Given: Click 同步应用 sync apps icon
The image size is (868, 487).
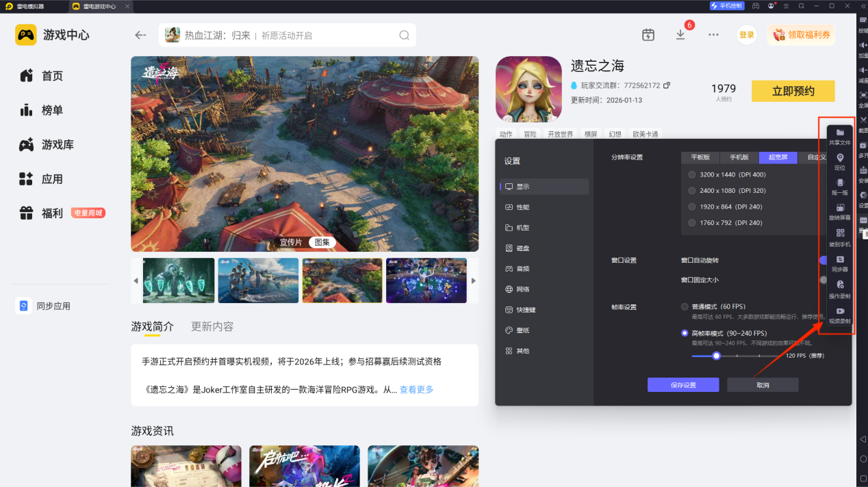Looking at the screenshot, I should pos(24,306).
